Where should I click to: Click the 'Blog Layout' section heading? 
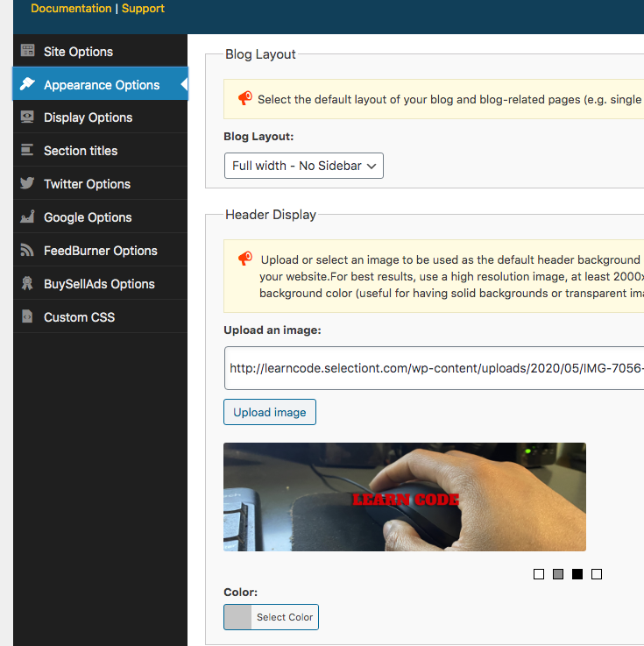(260, 54)
